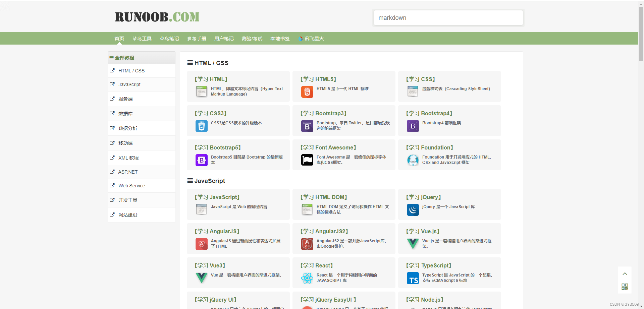Open the 讯飞星火 nav link
This screenshot has width=644, height=309.
[311, 39]
